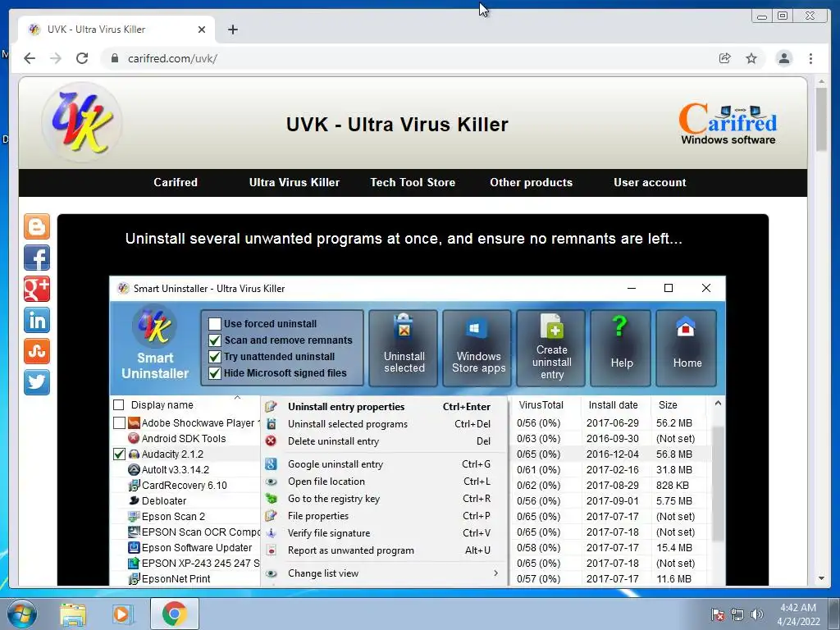840x630 pixels.
Task: Choose Uninstall selected programs menu item
Action: click(386, 424)
